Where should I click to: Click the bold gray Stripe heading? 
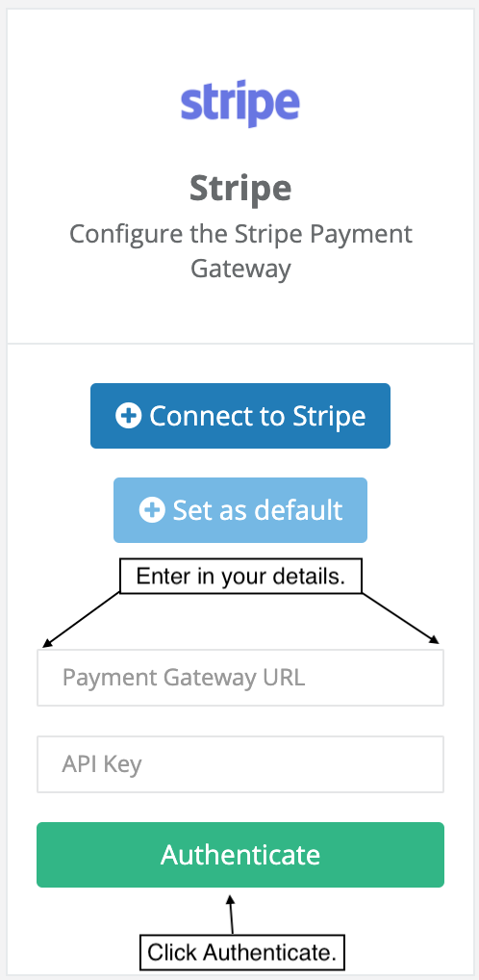(240, 188)
